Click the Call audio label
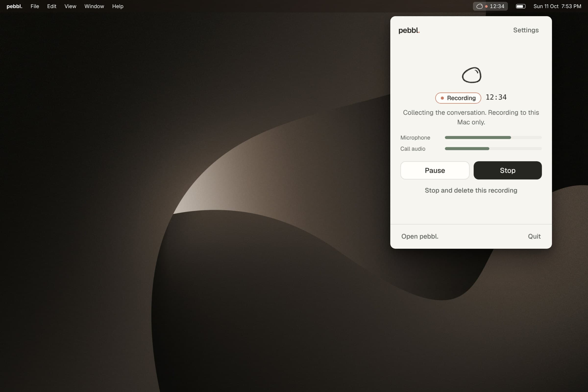The width and height of the screenshot is (588, 392). pos(413,149)
